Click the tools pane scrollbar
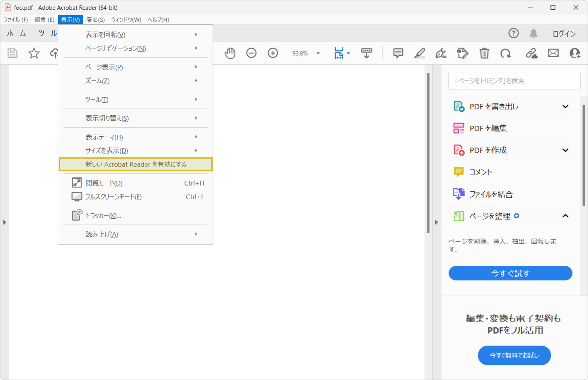588x380 pixels. click(584, 155)
